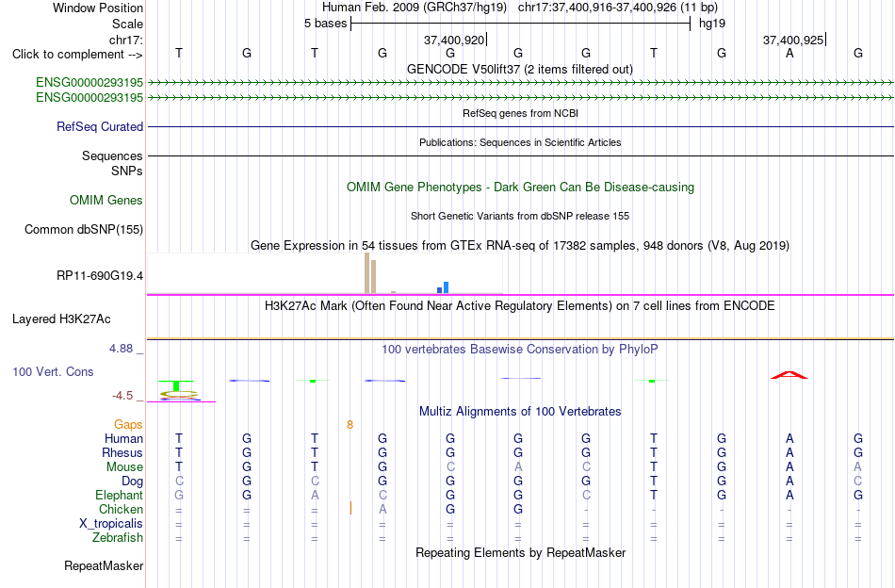Click 'Repeating Elements by RepeatMasker' title

520,552
